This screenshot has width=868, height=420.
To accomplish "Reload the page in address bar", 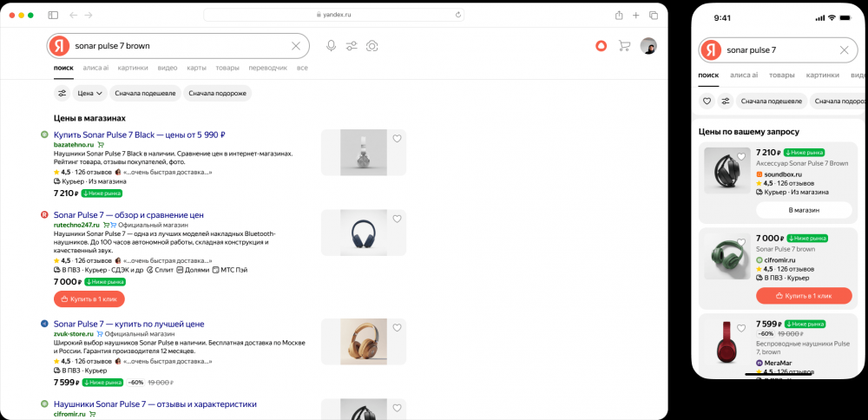I will click(x=457, y=15).
